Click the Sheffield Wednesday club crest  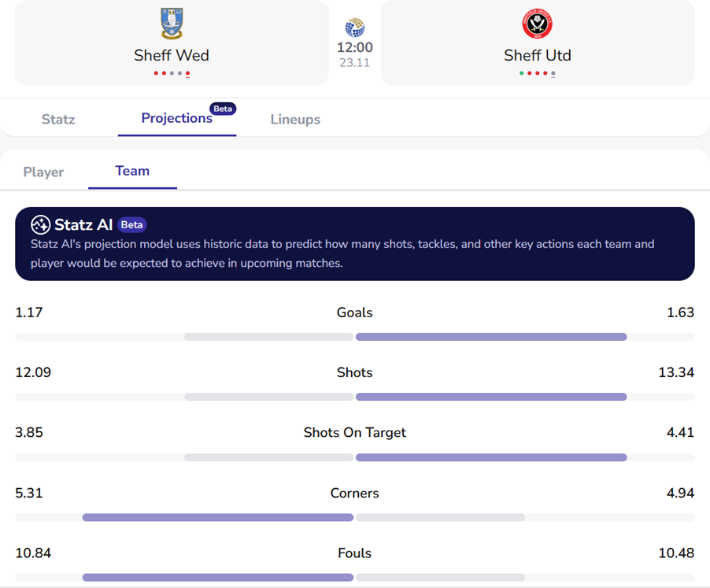(171, 24)
